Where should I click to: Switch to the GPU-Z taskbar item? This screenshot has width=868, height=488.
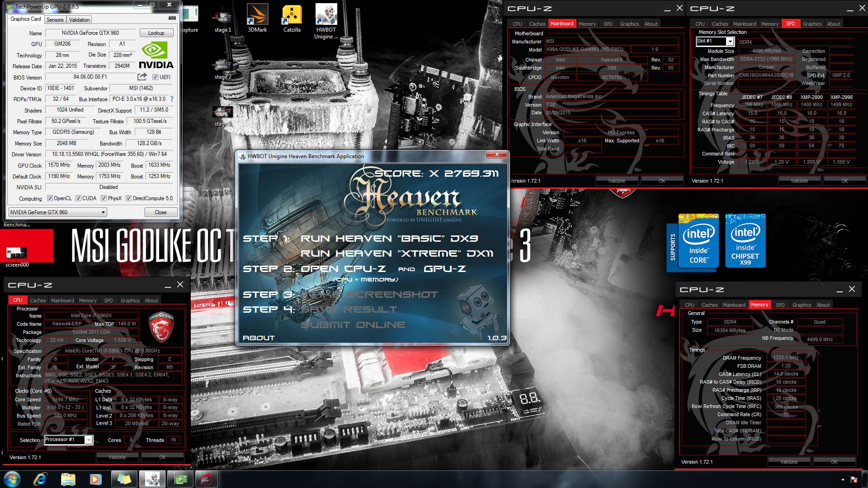tap(180, 479)
